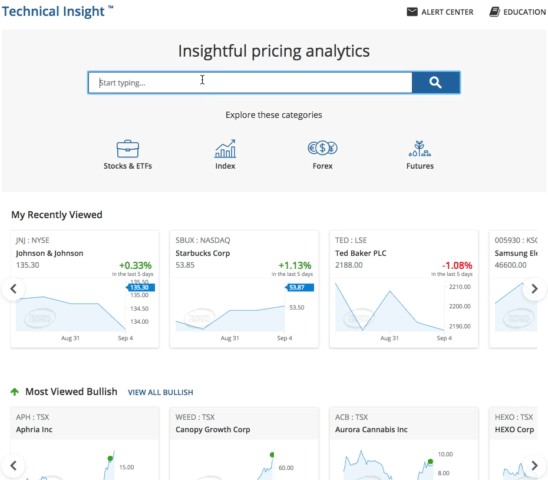Screen dimensions: 548x480
Task: Open the Ted Baker PLC card
Action: (x=404, y=289)
